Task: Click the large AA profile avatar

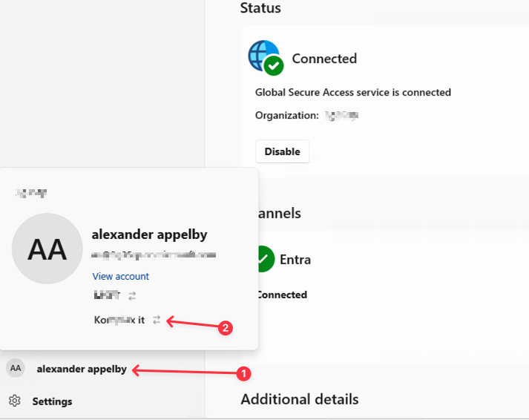Action: coord(47,249)
